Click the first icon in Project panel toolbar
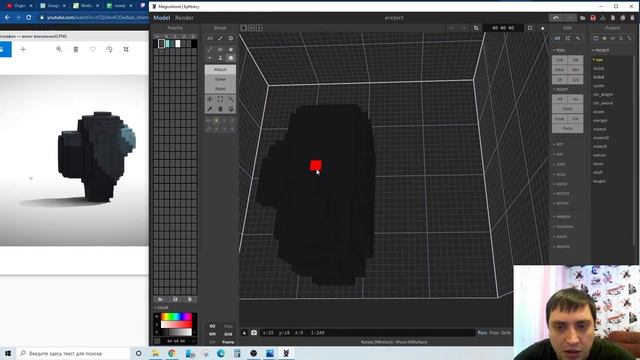This screenshot has height=360, width=640. coord(596,38)
